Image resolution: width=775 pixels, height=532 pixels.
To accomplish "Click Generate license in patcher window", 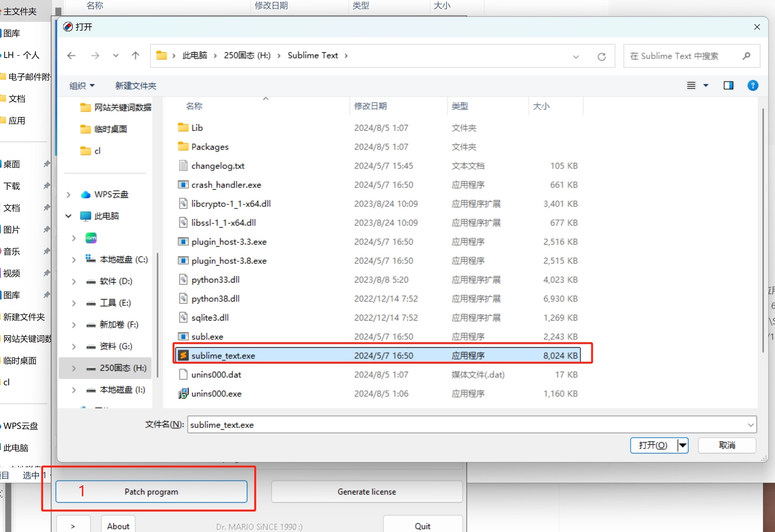I will pos(367,492).
